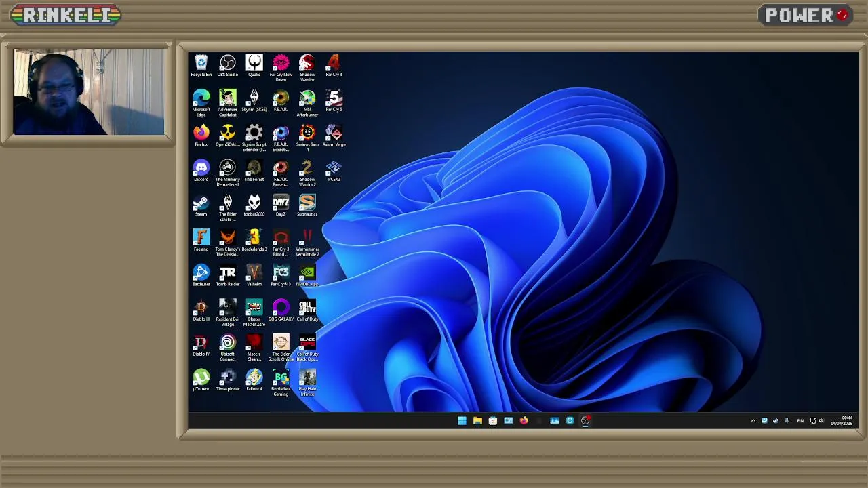Open the Valheim desktop shortcut
The height and width of the screenshot is (488, 868).
254,274
